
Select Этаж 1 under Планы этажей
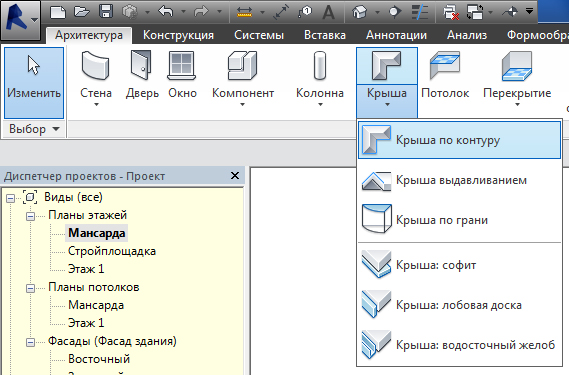pyautogui.click(x=86, y=269)
